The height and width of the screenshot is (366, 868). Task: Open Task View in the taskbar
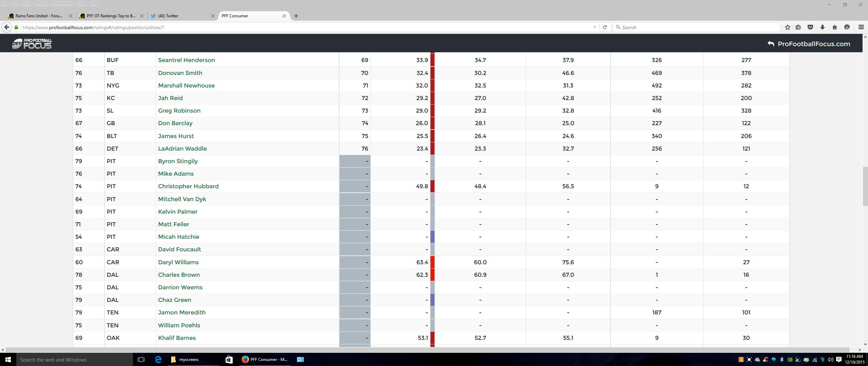[x=141, y=360]
